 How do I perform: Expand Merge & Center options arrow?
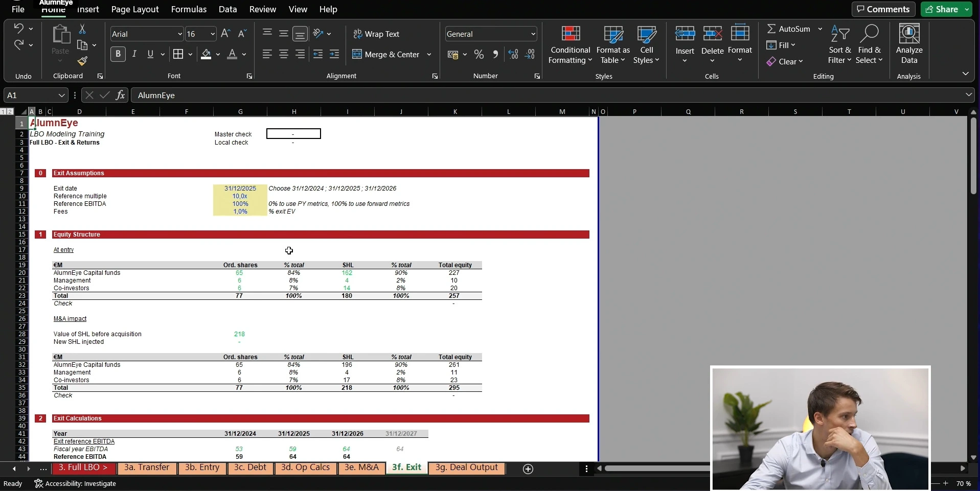point(429,54)
